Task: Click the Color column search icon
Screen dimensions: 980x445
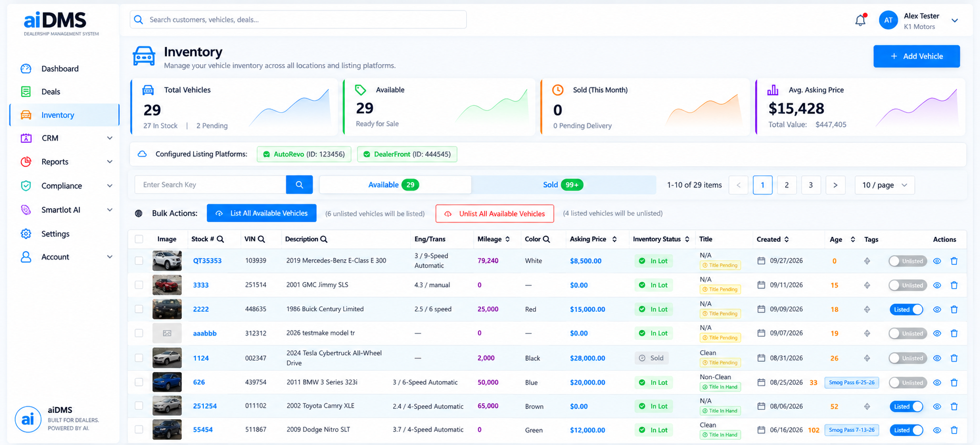Action: [546, 239]
